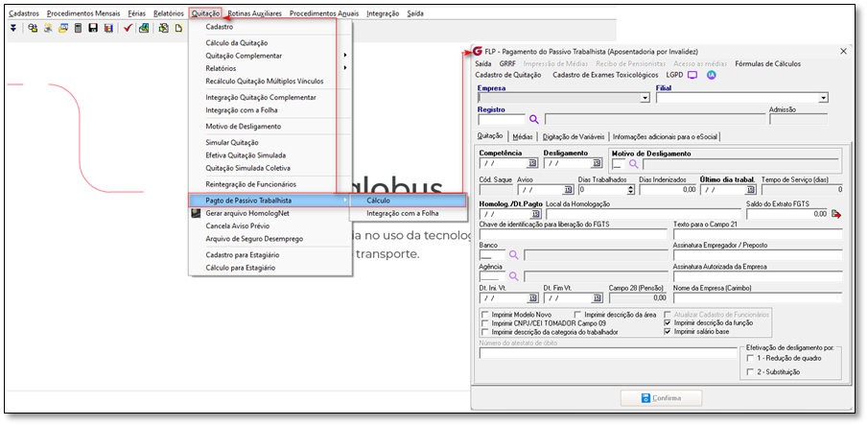Open the Férias menu
The image size is (868, 426).
coord(137,13)
